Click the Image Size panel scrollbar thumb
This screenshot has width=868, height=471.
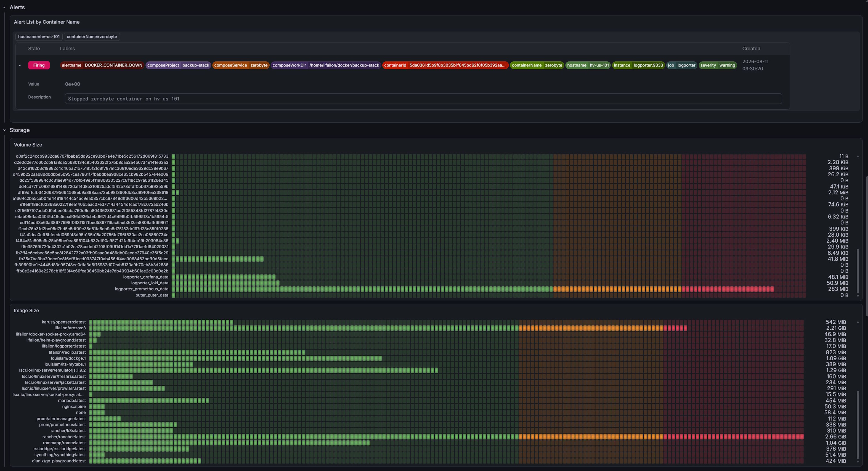pyautogui.click(x=858, y=425)
